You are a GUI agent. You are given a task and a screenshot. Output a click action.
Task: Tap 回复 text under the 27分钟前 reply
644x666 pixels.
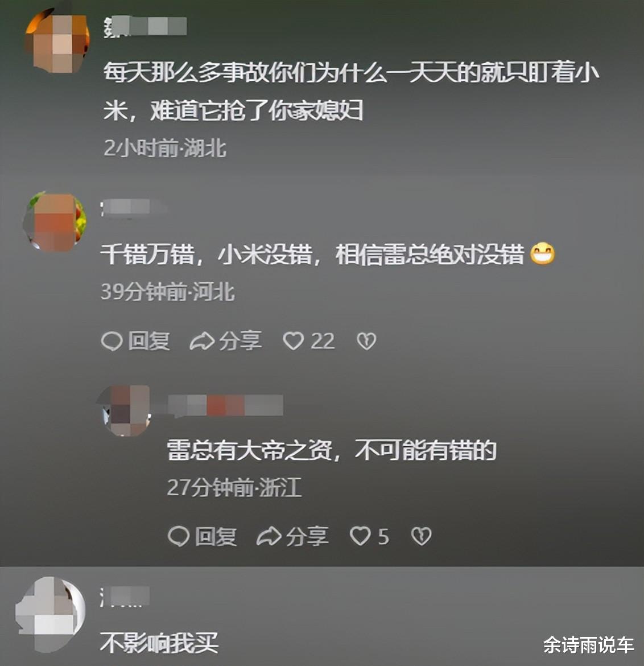216,536
